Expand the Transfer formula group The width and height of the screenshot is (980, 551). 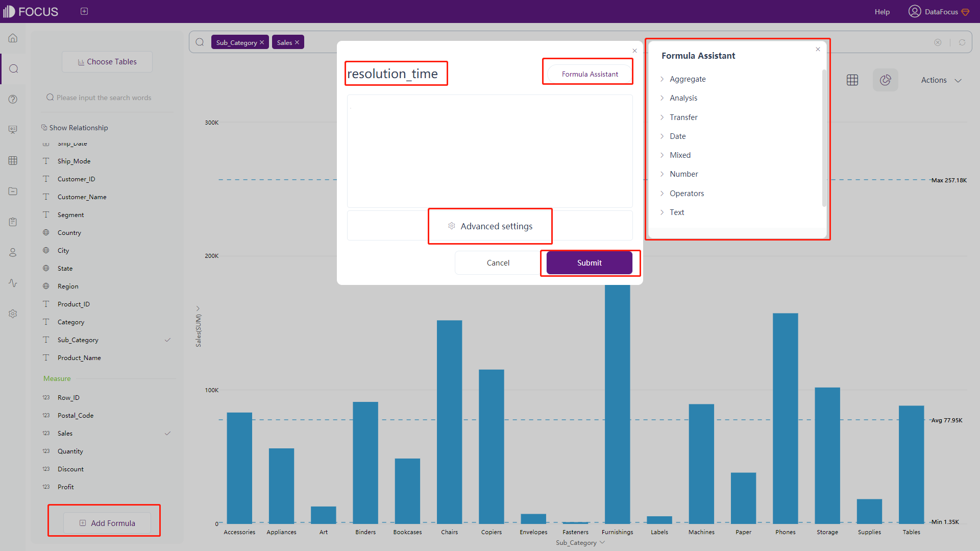(x=662, y=117)
